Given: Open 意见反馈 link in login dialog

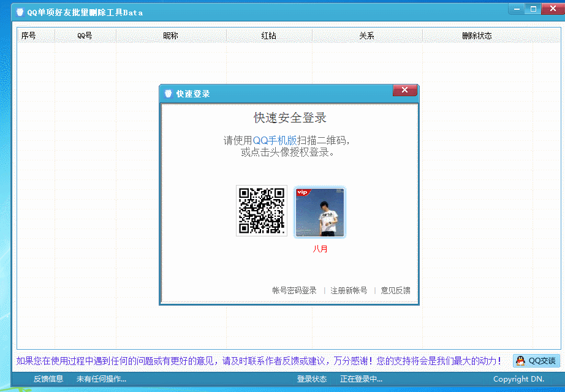Looking at the screenshot, I should [x=396, y=290].
